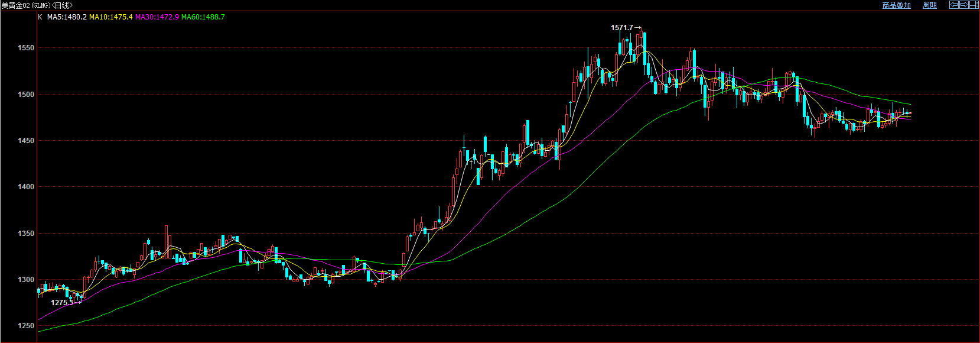The height and width of the screenshot is (343, 980).
Task: Select the white MA5:1480.2 label
Action: [x=67, y=17]
